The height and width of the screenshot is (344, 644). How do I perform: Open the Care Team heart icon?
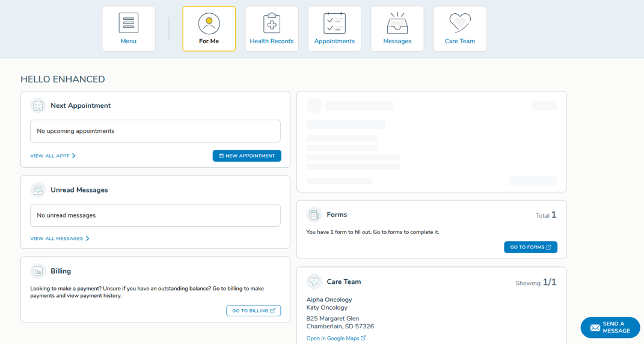pyautogui.click(x=460, y=23)
